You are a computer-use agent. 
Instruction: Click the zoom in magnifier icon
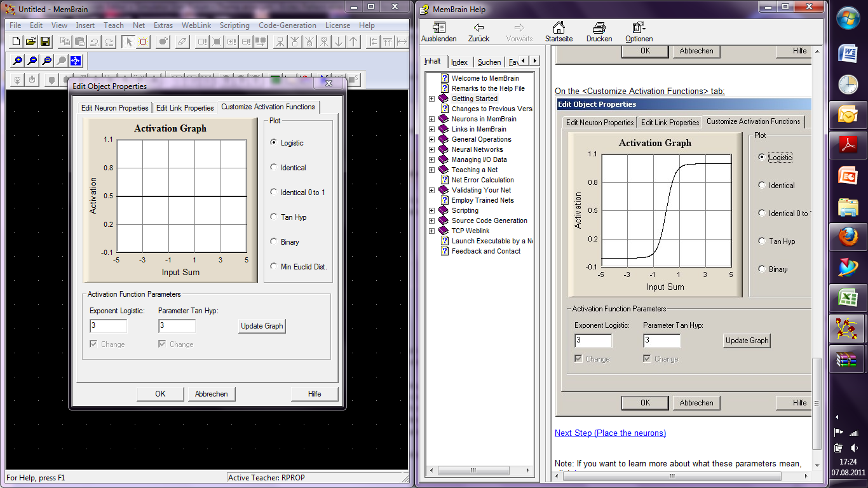point(17,61)
